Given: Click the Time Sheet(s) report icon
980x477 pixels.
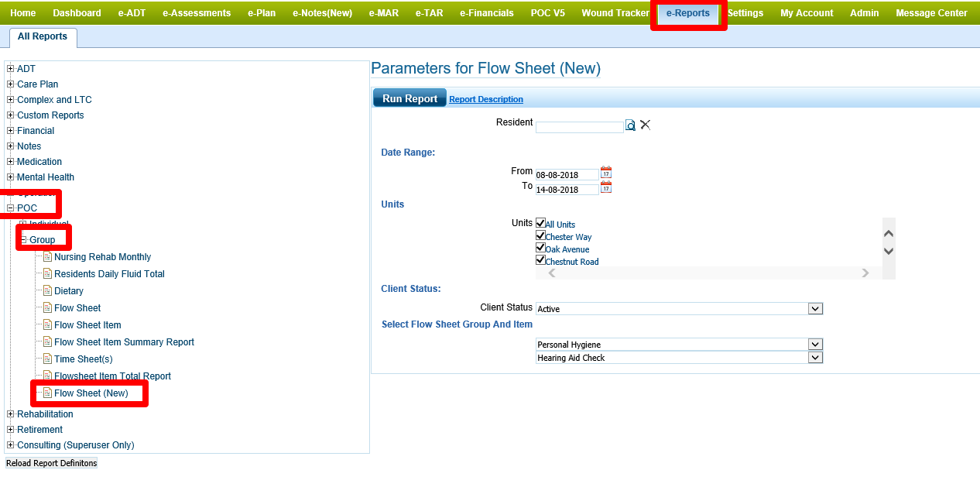Looking at the screenshot, I should click(48, 359).
